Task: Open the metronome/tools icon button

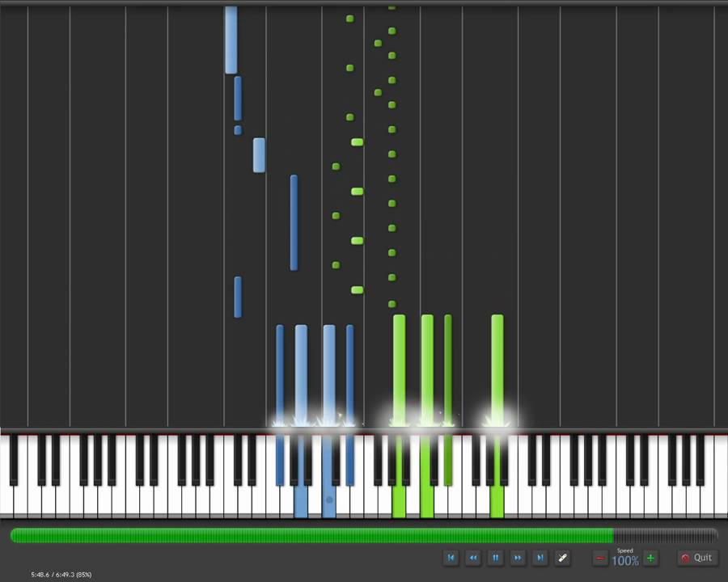Action: (x=562, y=558)
